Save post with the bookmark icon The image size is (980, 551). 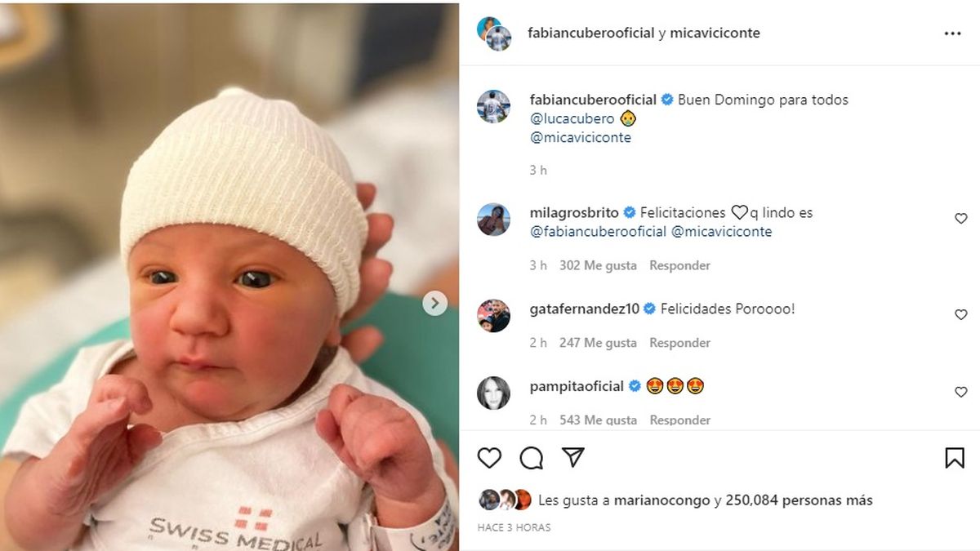coord(955,458)
